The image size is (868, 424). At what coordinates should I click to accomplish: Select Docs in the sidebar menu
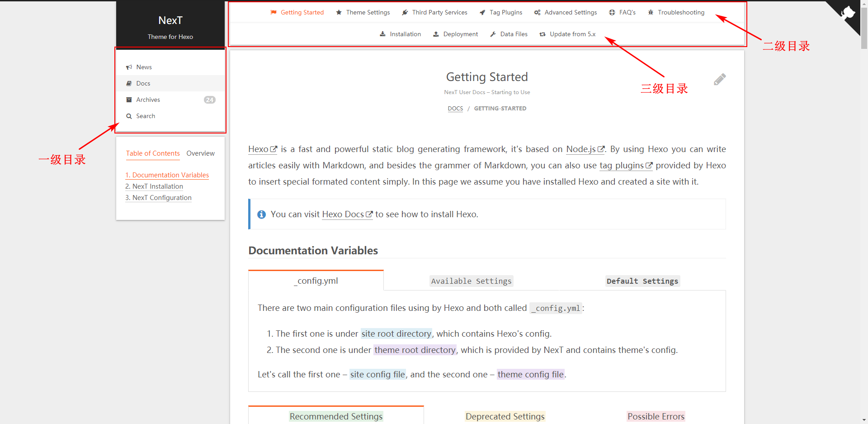[x=170, y=83]
